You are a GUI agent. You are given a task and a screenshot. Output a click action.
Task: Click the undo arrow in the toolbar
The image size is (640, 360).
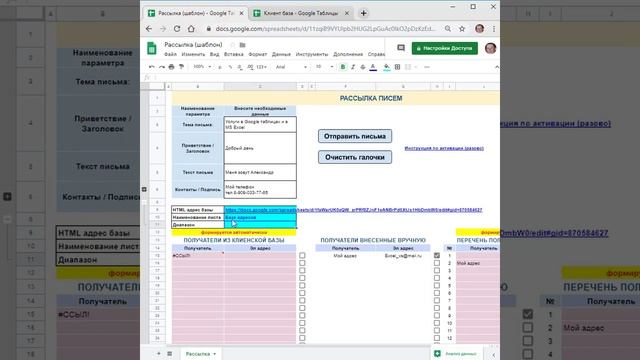(x=152, y=67)
